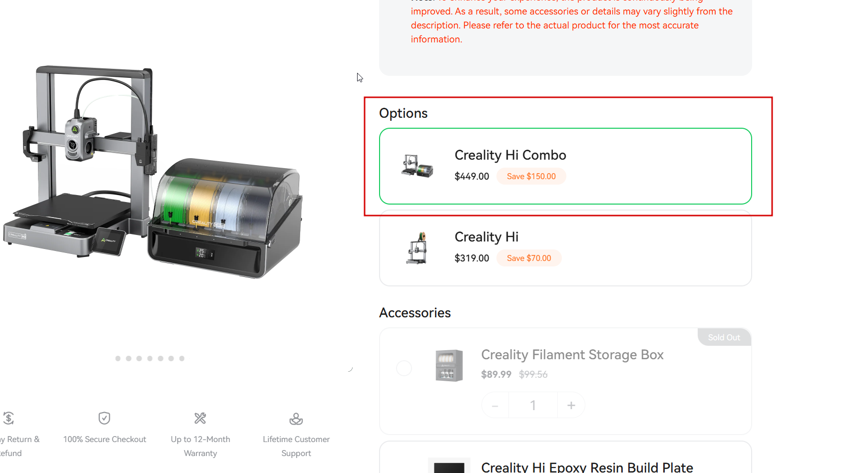The image size is (868, 473).
Task: Toggle the Filament Storage Box radio circle
Action: click(x=404, y=368)
